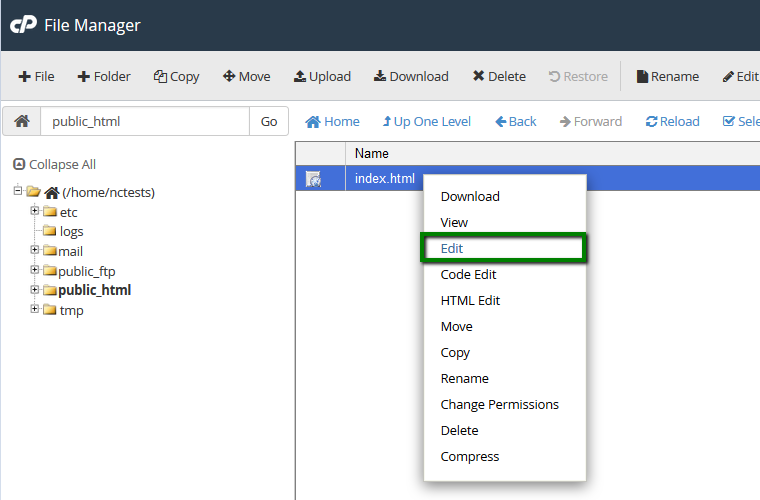Click Collapse All in the sidebar

point(55,164)
